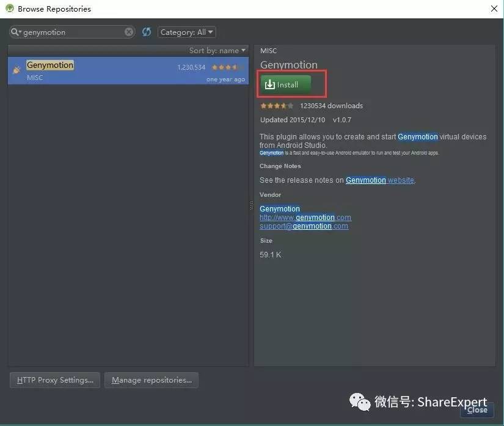This screenshot has height=426, width=504.
Task: Click the Android Studio icon in title bar
Action: pos(10,9)
